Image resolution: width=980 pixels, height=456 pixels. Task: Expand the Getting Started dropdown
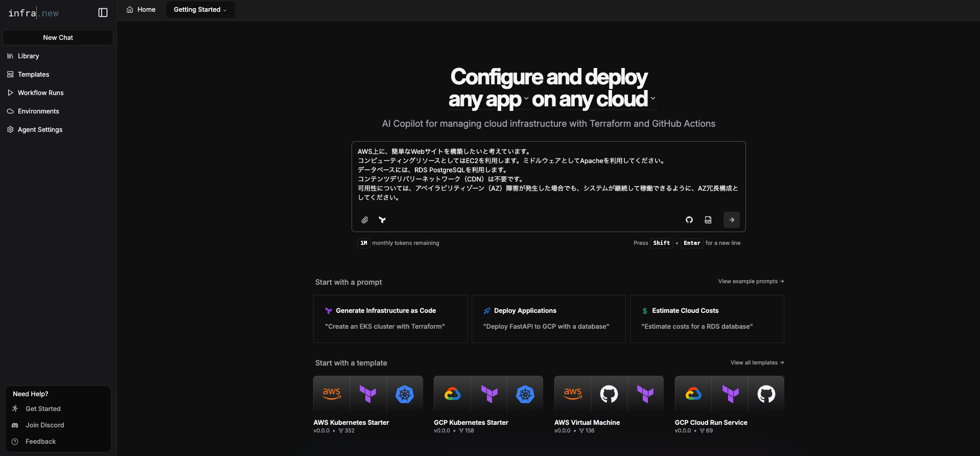click(x=200, y=9)
